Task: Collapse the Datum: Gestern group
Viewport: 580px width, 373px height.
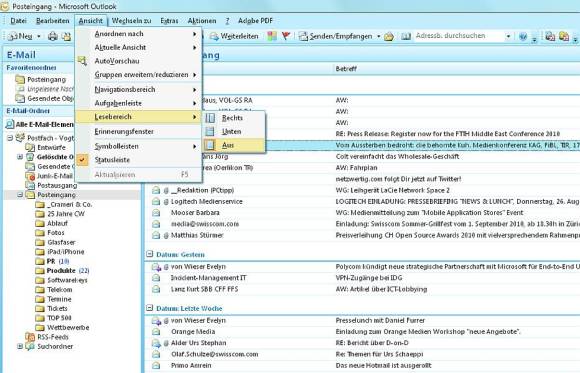Action: (x=149, y=254)
